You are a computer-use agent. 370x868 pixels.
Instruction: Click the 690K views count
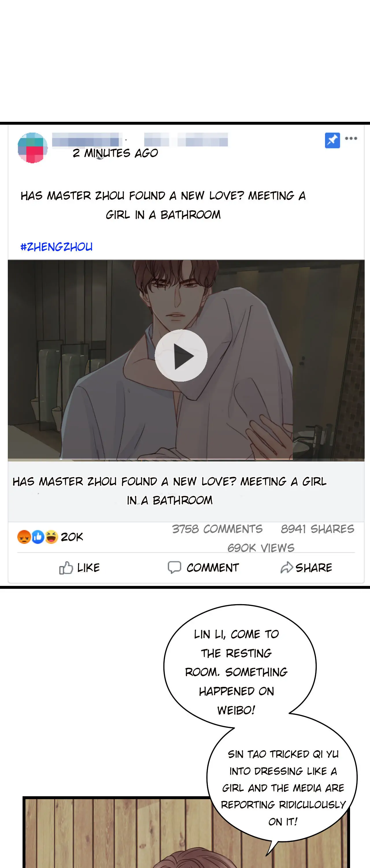coord(261,548)
